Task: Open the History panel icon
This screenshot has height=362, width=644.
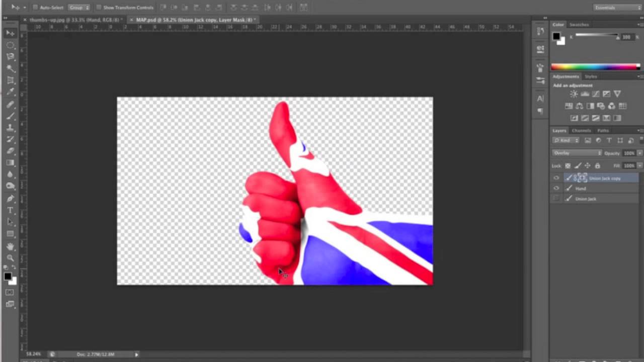Action: tap(540, 31)
